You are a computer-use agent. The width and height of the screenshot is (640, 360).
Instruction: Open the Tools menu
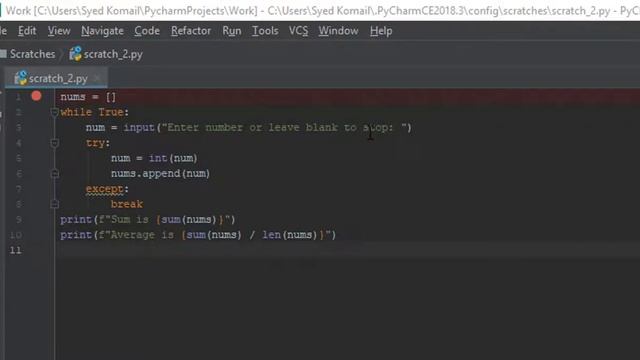click(x=265, y=31)
